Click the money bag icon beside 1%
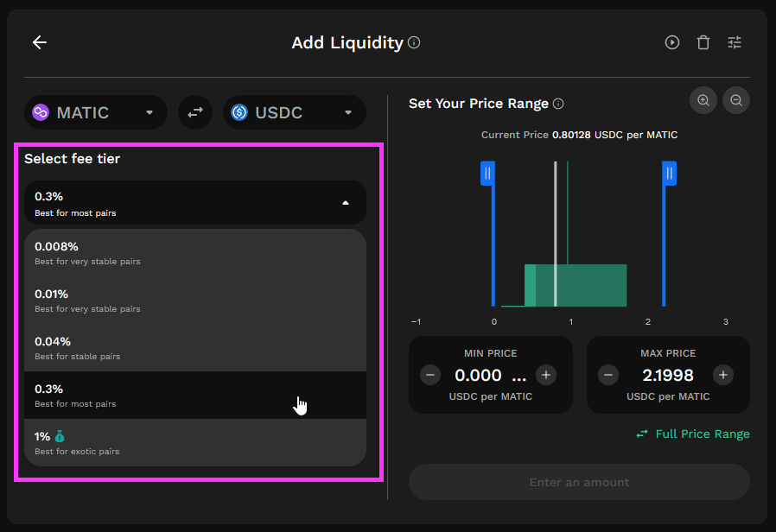 click(x=60, y=437)
